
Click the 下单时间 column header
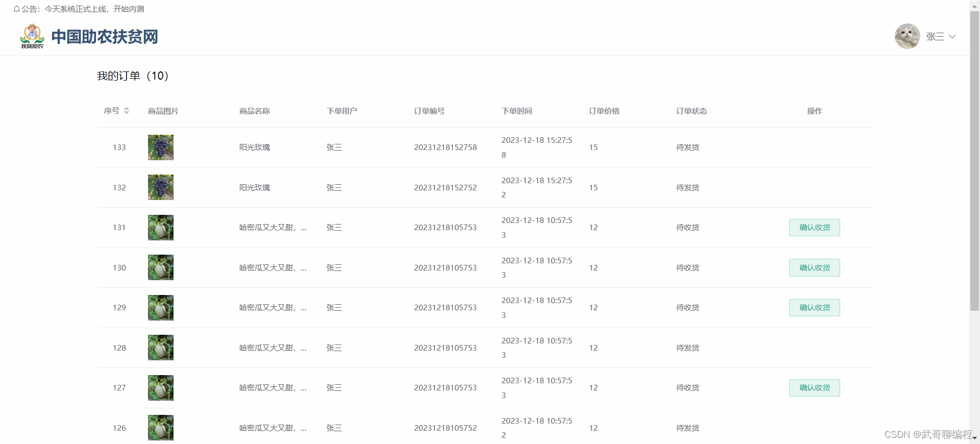(x=517, y=111)
